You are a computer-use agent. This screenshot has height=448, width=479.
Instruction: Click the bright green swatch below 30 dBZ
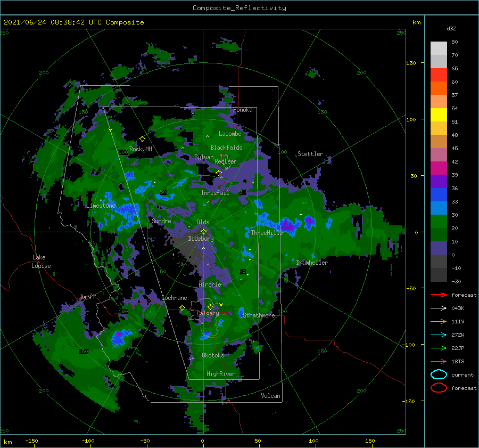click(x=439, y=221)
